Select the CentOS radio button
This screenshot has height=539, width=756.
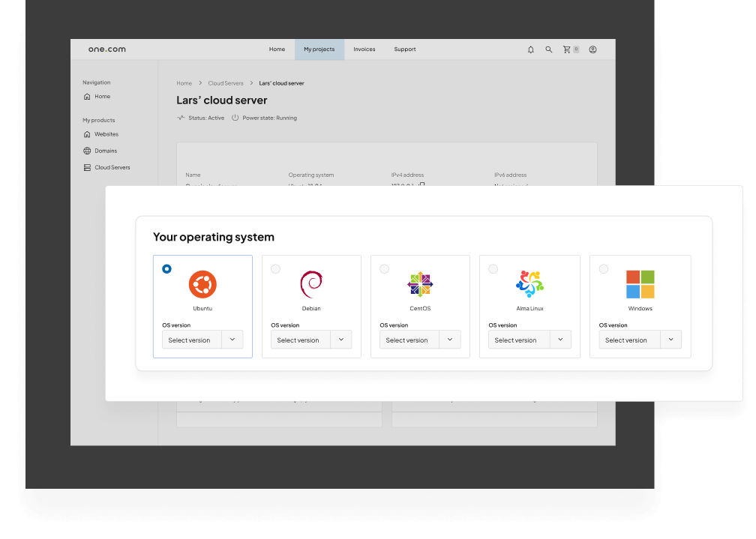click(x=384, y=269)
